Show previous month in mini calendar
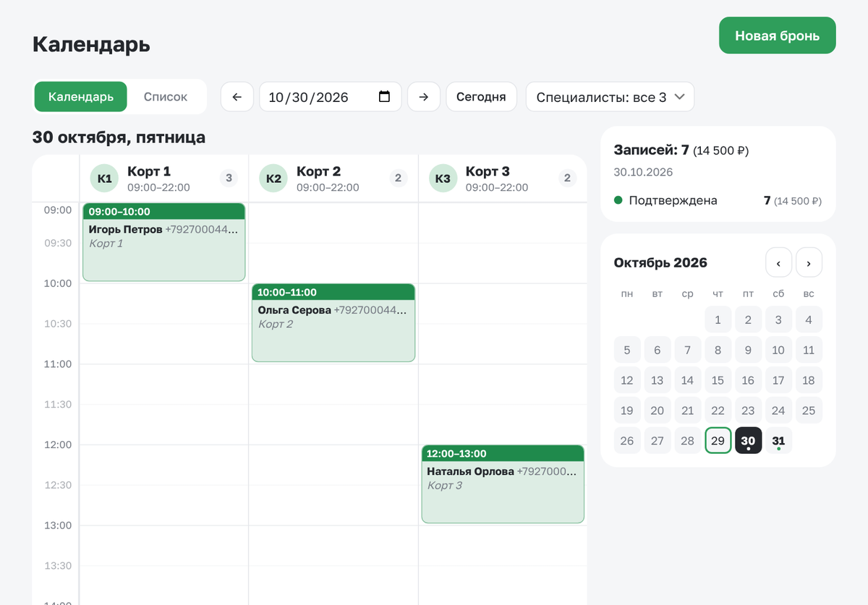868x605 pixels. 778,263
